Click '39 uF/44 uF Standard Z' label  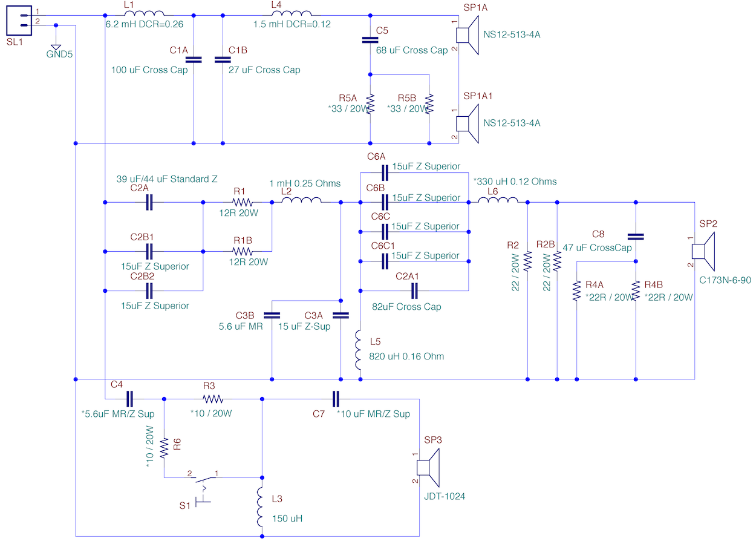(x=166, y=179)
